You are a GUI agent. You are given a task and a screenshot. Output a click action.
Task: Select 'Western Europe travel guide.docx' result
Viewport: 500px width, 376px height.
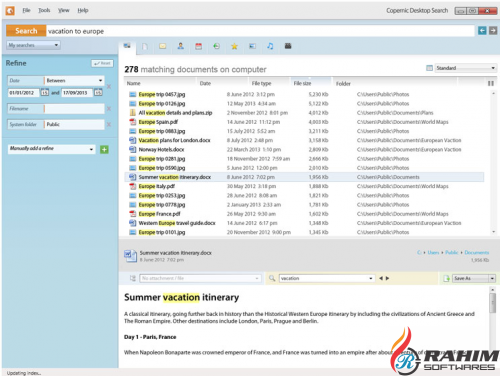pyautogui.click(x=177, y=223)
